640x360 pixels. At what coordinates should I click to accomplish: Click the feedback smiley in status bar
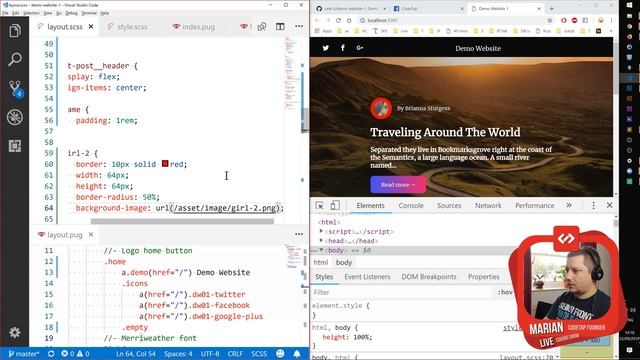[280, 354]
